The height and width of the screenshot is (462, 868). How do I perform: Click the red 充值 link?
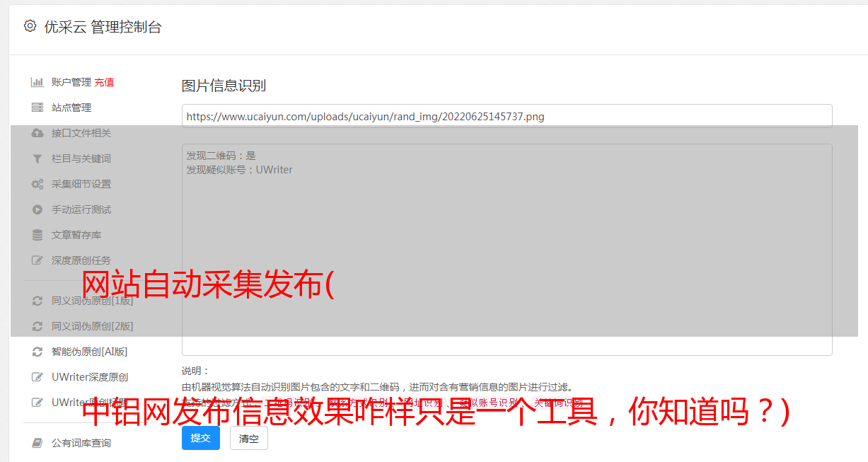coord(104,82)
